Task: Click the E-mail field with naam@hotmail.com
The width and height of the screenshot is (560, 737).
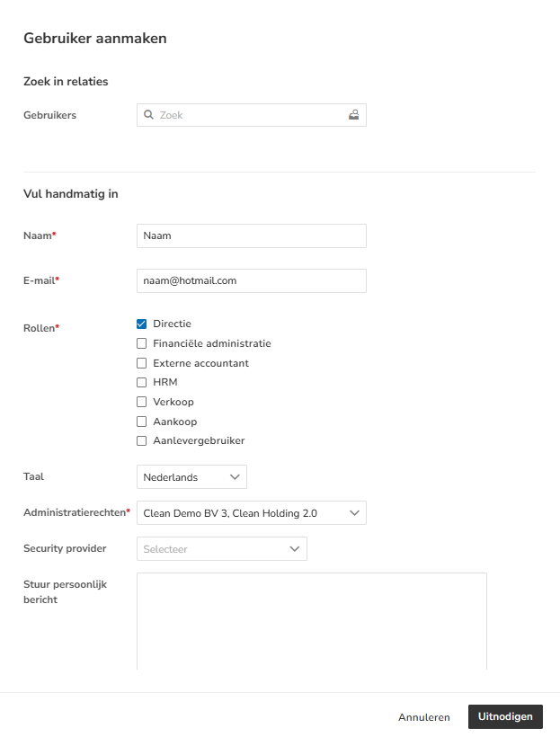Action: pos(252,281)
